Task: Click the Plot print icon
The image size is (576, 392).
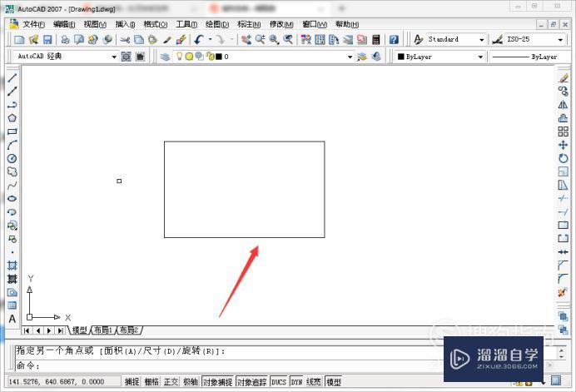Action: [x=65, y=39]
